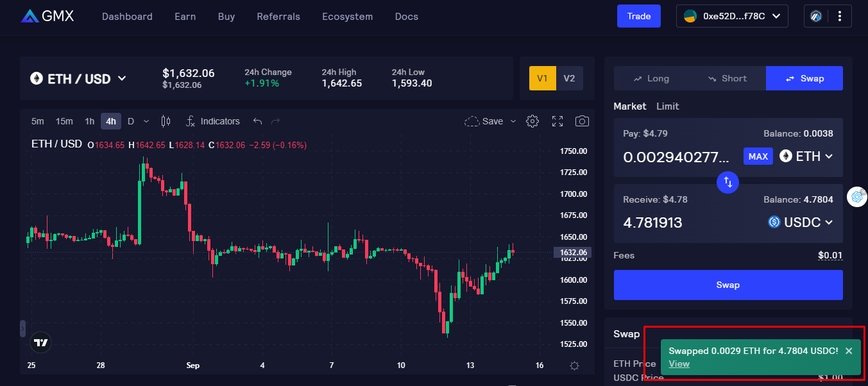
Task: Click the Receive amount field 4.781913
Action: tap(652, 223)
